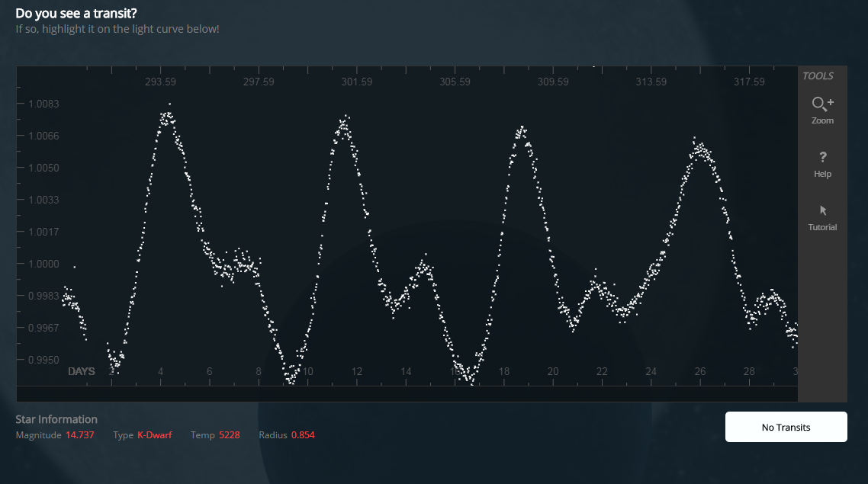This screenshot has height=484, width=868.
Task: Select the Zoom magnifier tool
Action: 822,104
